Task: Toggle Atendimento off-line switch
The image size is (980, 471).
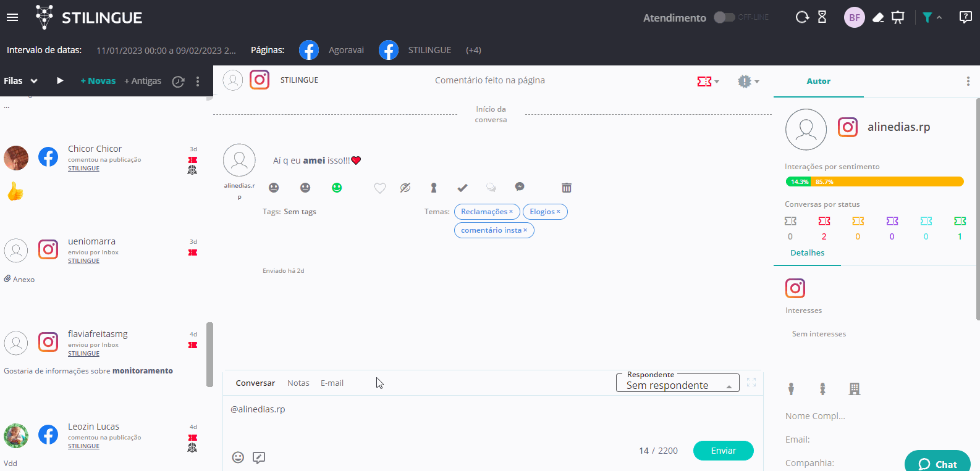Action: (724, 17)
